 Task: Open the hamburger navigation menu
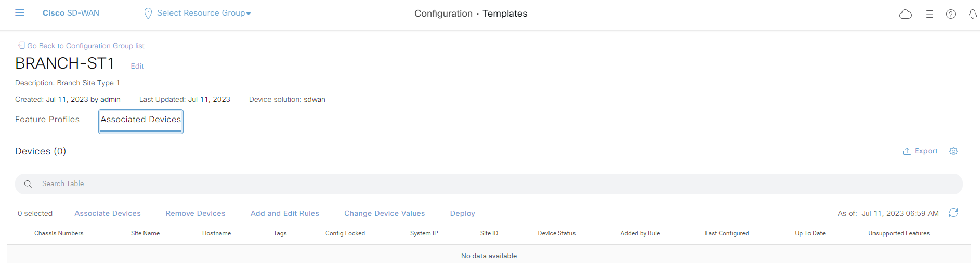point(20,13)
